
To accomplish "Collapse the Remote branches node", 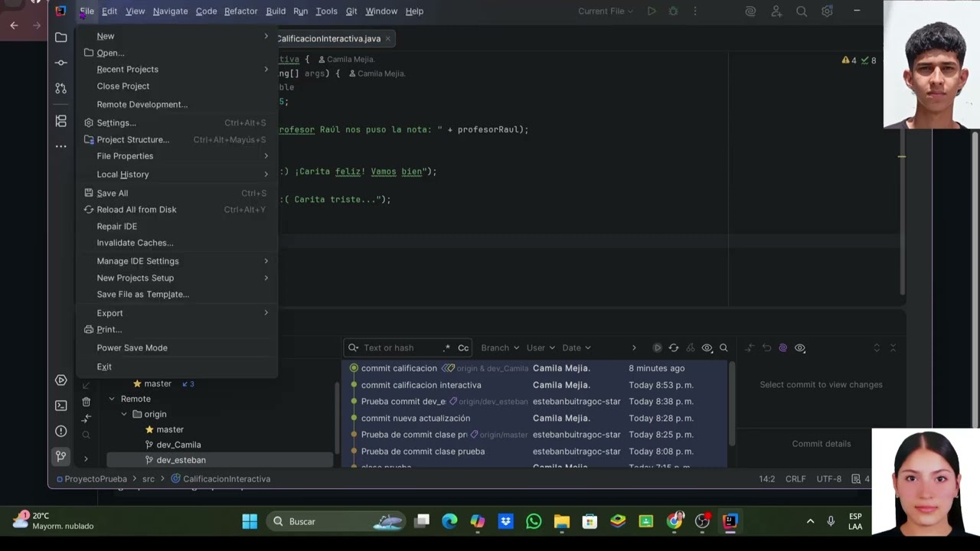I will (x=112, y=399).
